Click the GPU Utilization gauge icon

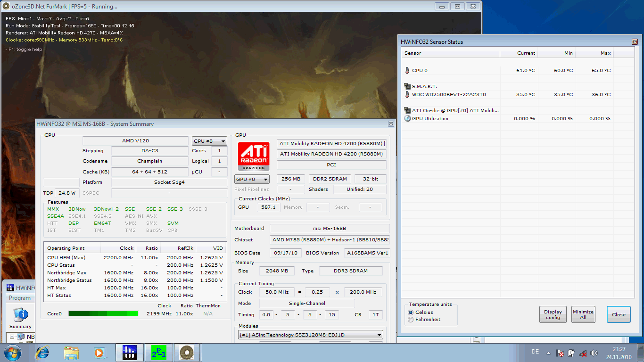click(x=408, y=118)
